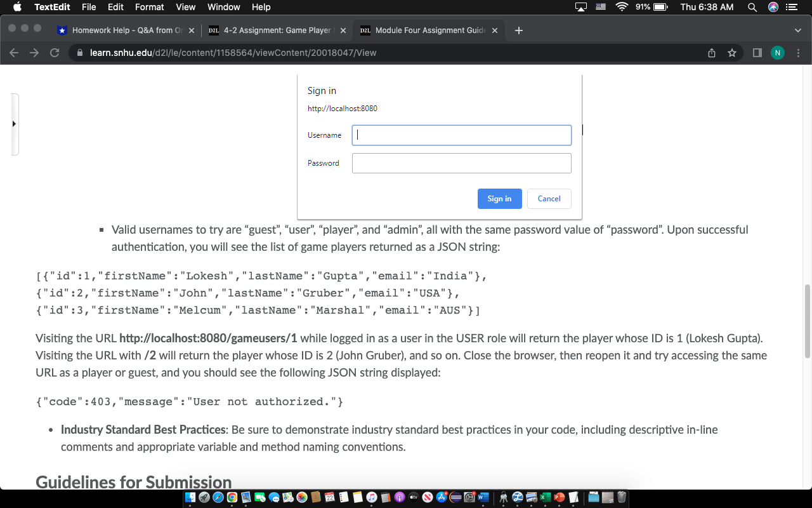Open the Calendar app showing date 22
The width and height of the screenshot is (812, 508).
pos(330,498)
